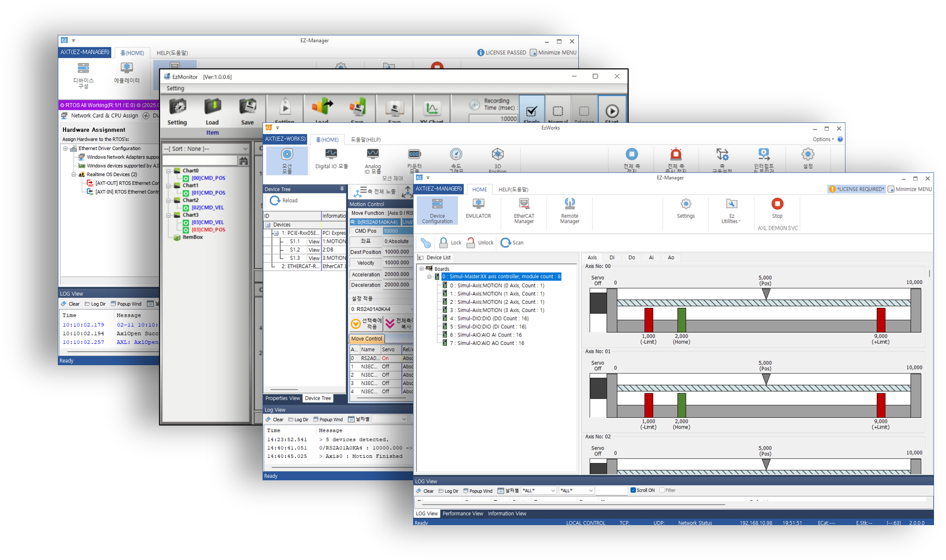
Task: Open Performance View tab
Action: tap(463, 514)
